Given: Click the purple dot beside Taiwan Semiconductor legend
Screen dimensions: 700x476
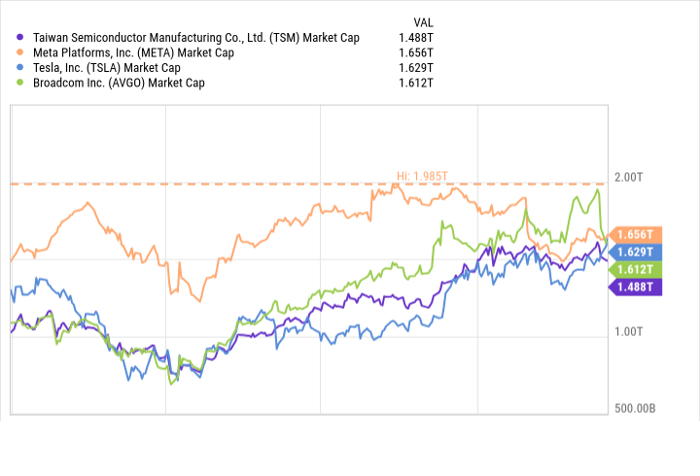Looking at the screenshot, I should click(x=21, y=37).
